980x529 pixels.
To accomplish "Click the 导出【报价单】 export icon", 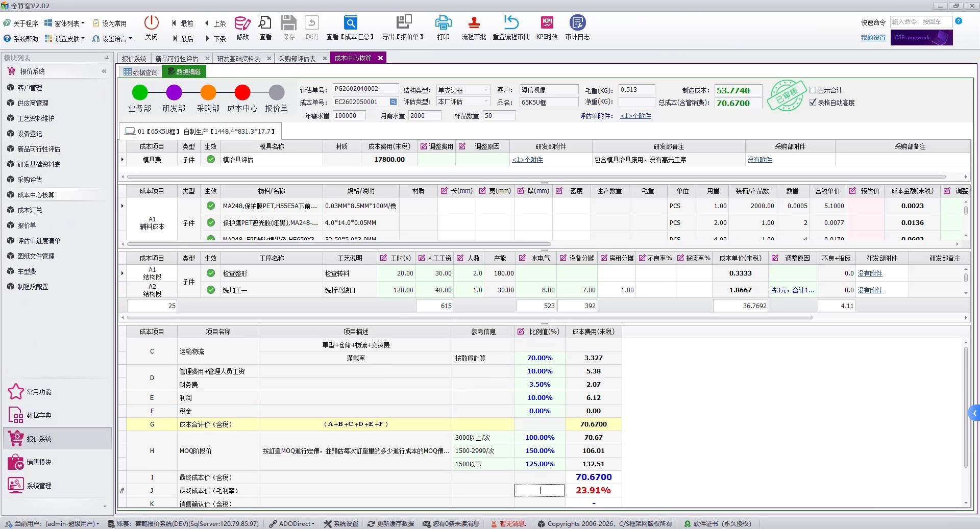I will [404, 22].
